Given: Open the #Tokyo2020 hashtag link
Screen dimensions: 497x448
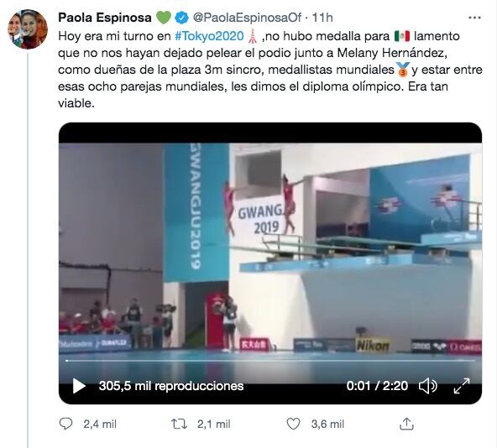Looking at the screenshot, I should tap(209, 36).
